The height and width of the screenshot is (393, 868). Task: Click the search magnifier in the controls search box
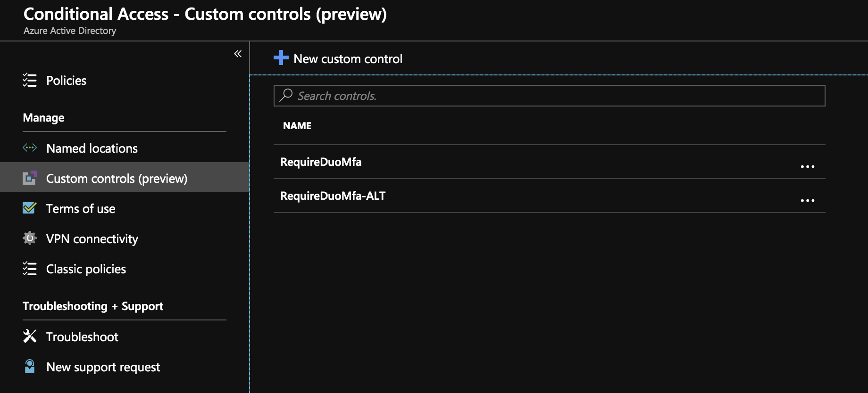pyautogui.click(x=285, y=95)
